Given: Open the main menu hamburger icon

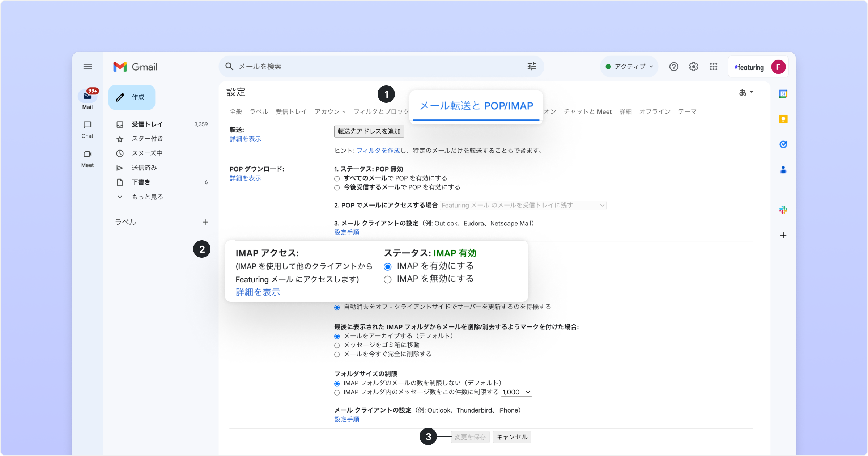Looking at the screenshot, I should (88, 67).
